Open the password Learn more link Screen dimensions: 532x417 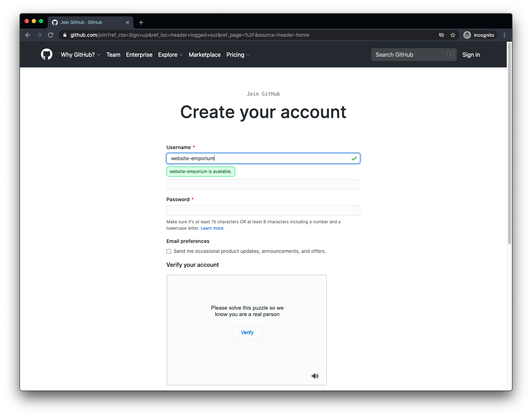point(212,228)
